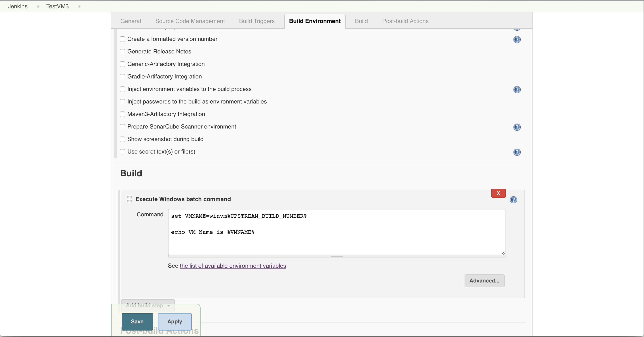Image resolution: width=644 pixels, height=337 pixels.
Task: Enable Create a formatted version number checkbox
Action: pos(123,39)
